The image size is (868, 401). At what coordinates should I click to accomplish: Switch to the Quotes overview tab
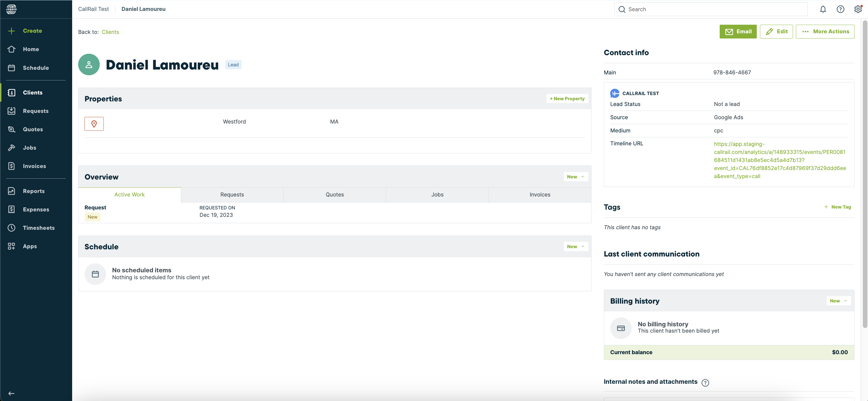[x=335, y=194]
